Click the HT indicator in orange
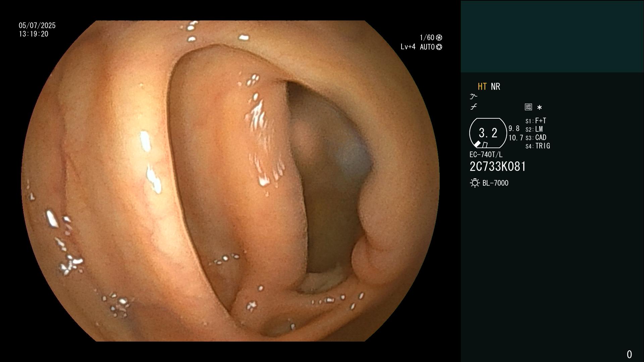Viewport: 644px width, 362px height. pos(482,86)
